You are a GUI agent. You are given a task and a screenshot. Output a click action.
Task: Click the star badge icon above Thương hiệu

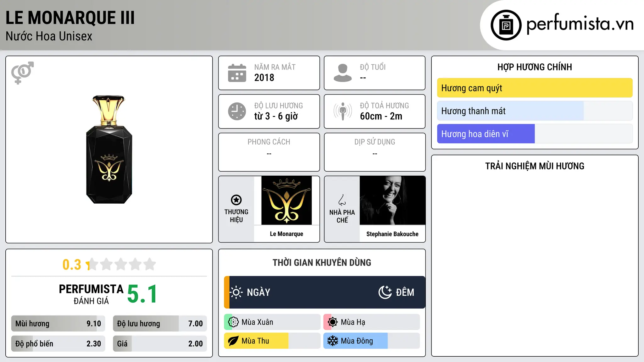tap(236, 200)
